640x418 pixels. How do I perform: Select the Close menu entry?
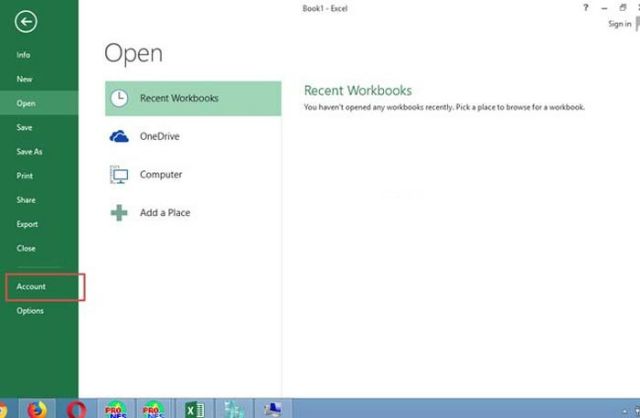point(26,248)
